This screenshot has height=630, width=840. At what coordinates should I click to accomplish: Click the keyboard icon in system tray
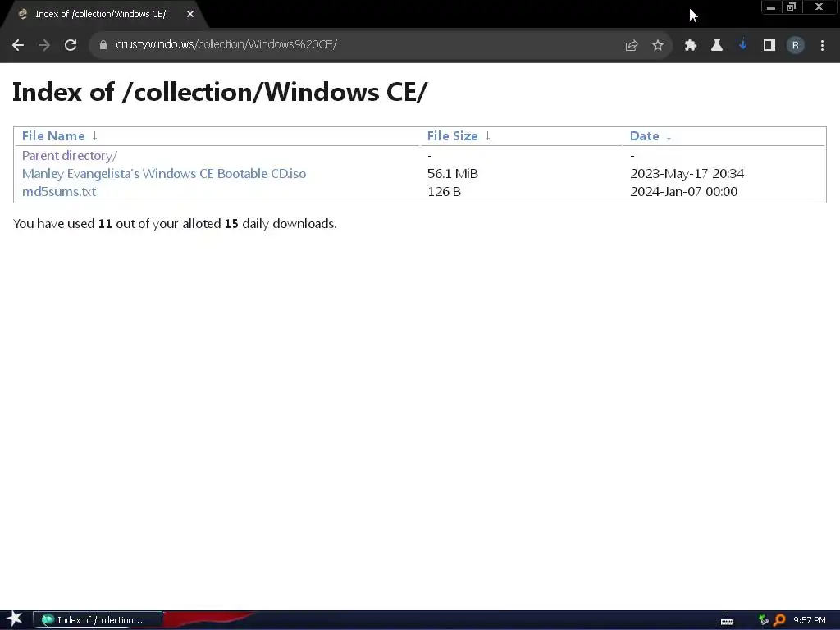(727, 622)
